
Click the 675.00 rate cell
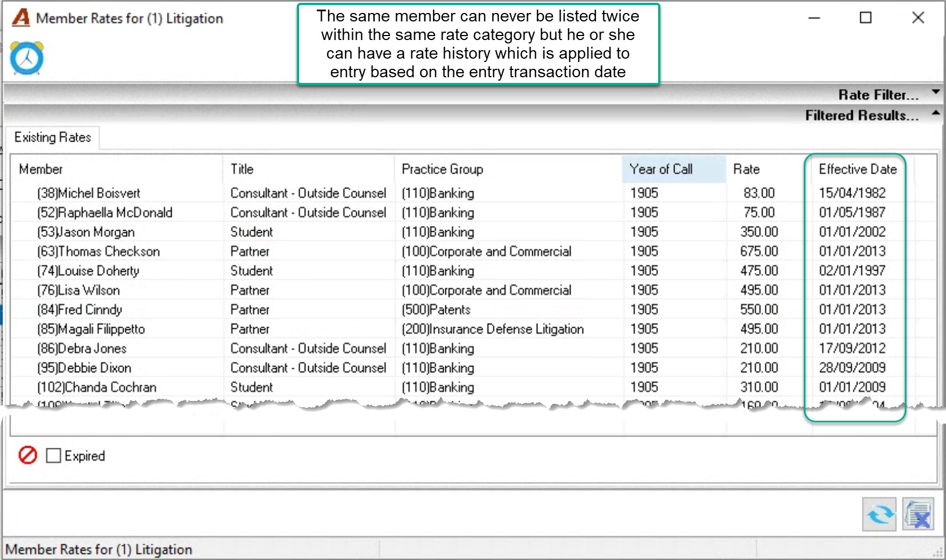(759, 252)
